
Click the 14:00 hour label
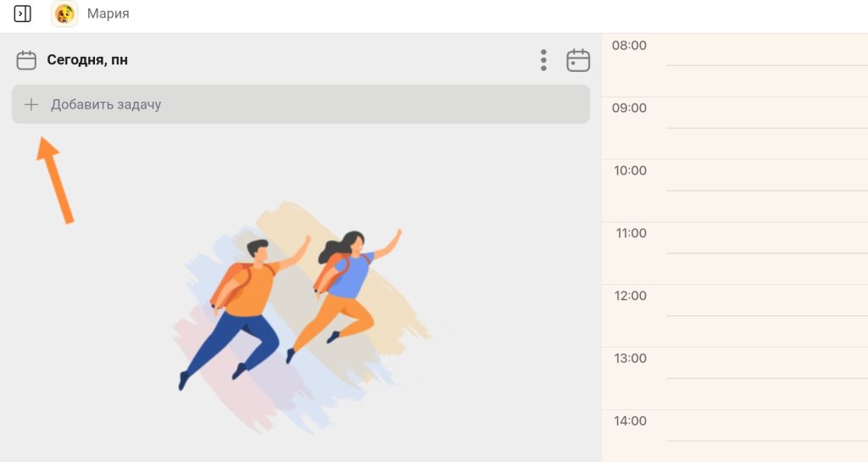pyautogui.click(x=631, y=421)
